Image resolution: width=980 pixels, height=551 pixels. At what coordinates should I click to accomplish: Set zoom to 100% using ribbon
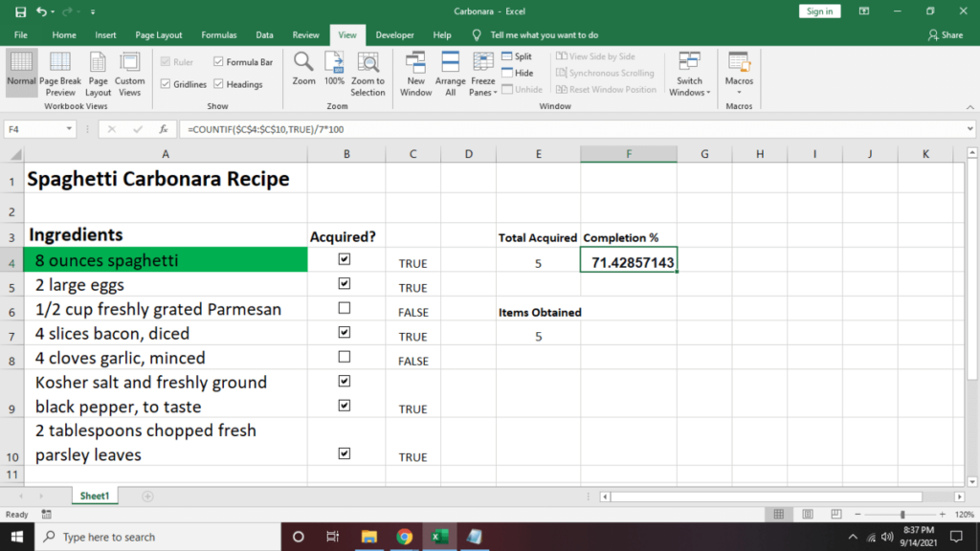coord(334,63)
